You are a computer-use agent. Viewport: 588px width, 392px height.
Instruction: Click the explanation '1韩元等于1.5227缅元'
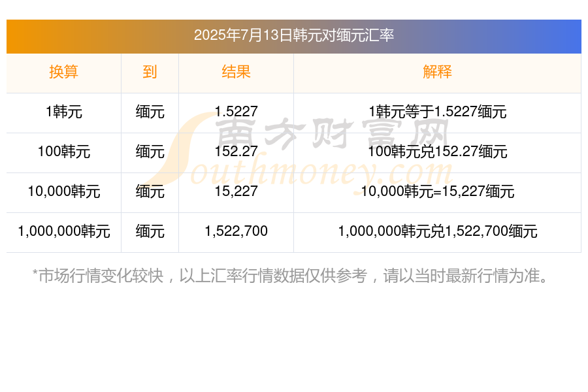pos(437,112)
